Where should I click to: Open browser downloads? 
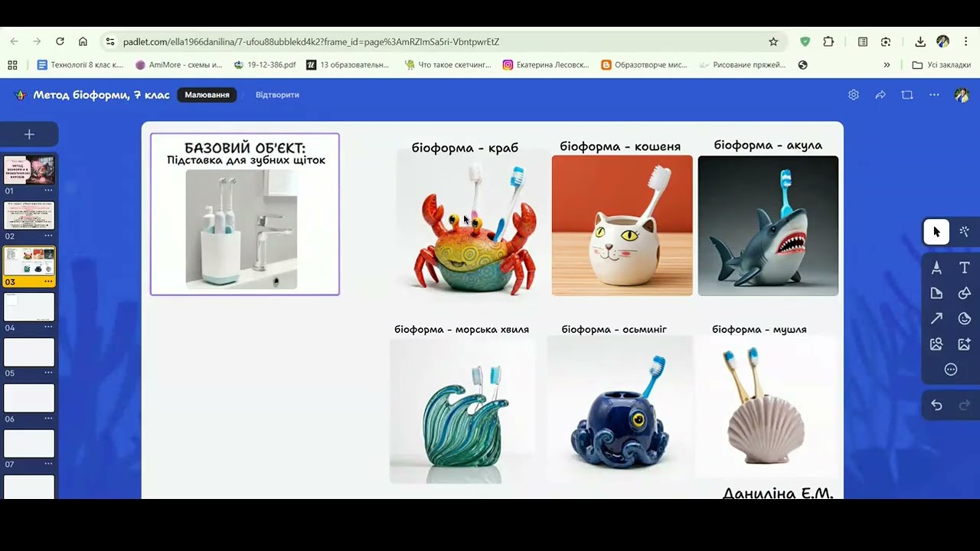[x=920, y=41]
